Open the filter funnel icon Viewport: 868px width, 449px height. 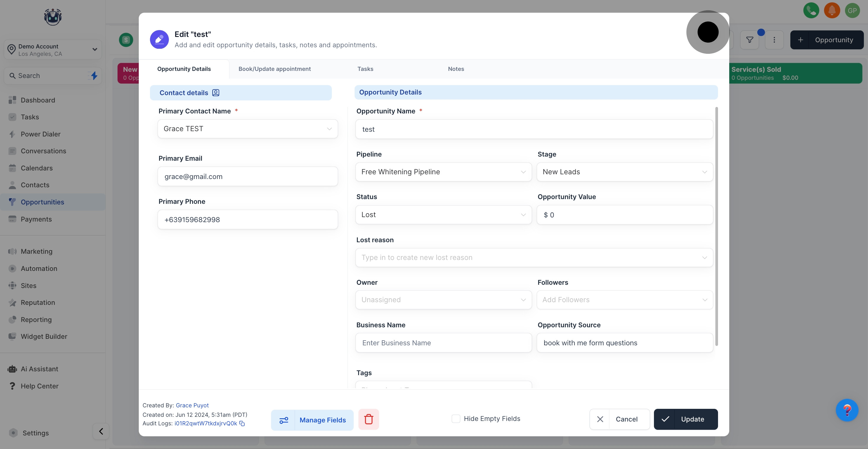point(749,40)
